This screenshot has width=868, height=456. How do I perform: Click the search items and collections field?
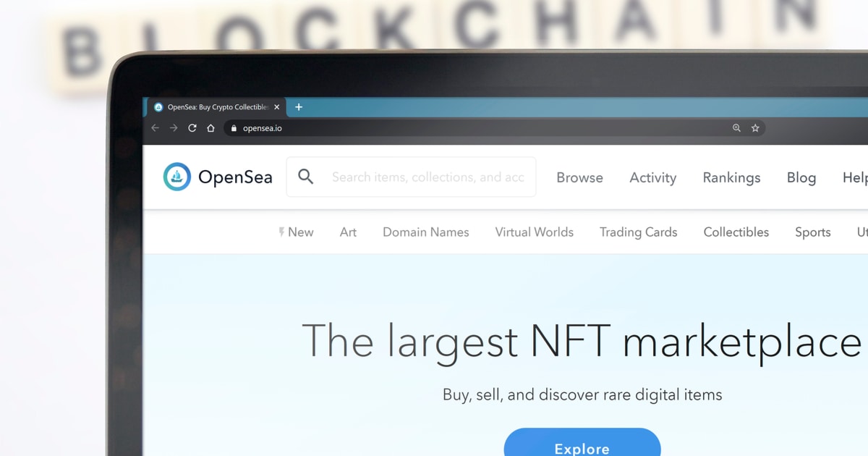[427, 177]
